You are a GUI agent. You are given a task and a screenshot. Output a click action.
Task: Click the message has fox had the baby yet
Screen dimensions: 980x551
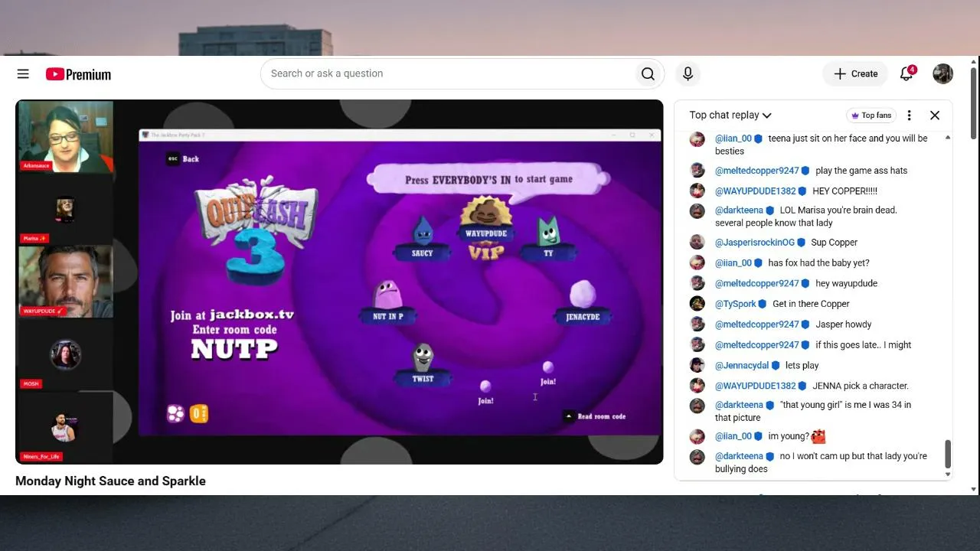818,263
